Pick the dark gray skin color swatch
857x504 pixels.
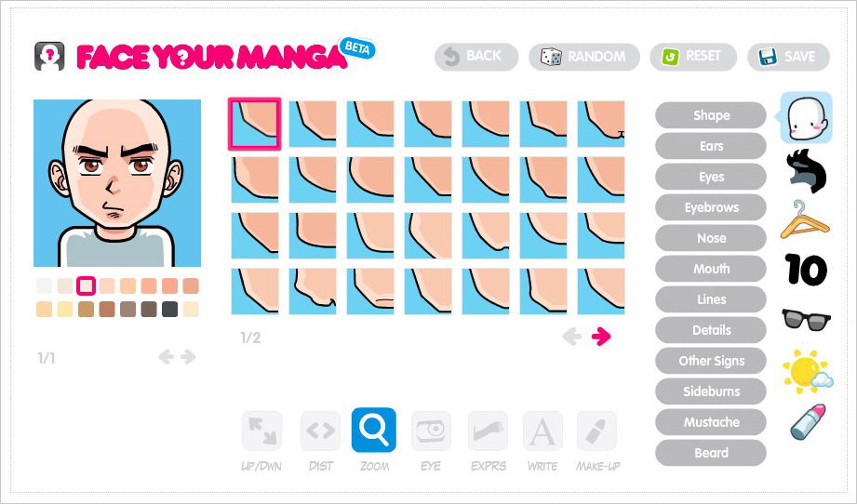point(170,309)
